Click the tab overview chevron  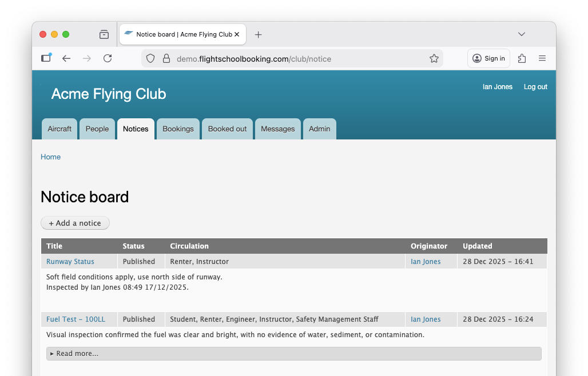(x=521, y=34)
